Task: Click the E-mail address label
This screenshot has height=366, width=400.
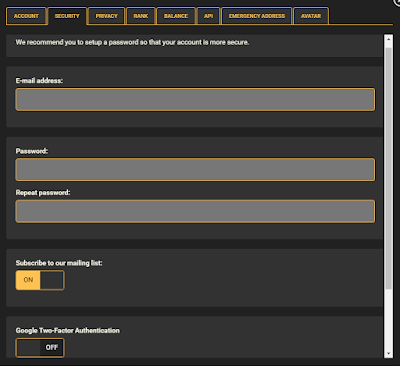Action: pos(39,81)
